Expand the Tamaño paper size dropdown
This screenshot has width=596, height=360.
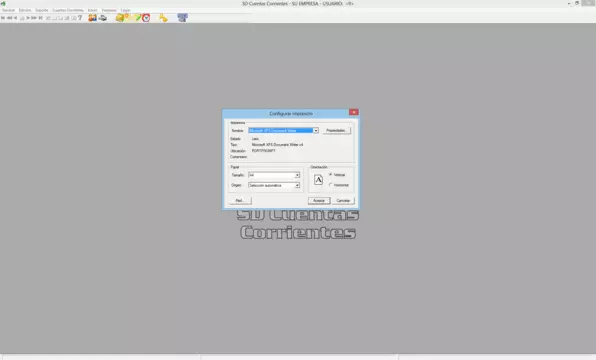[x=297, y=175]
